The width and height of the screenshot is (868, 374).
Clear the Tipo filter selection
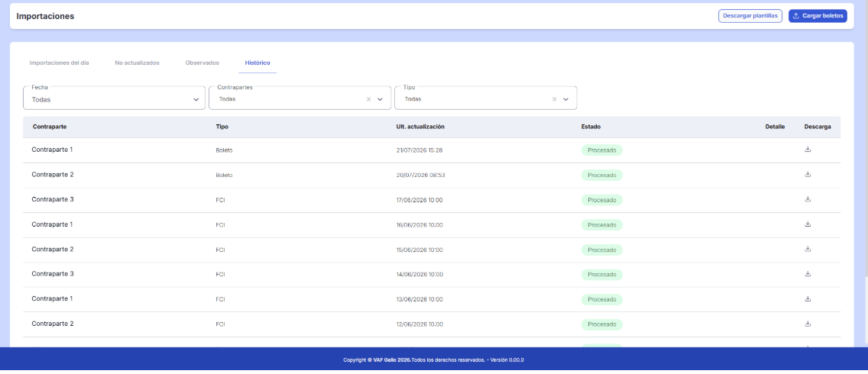point(554,99)
